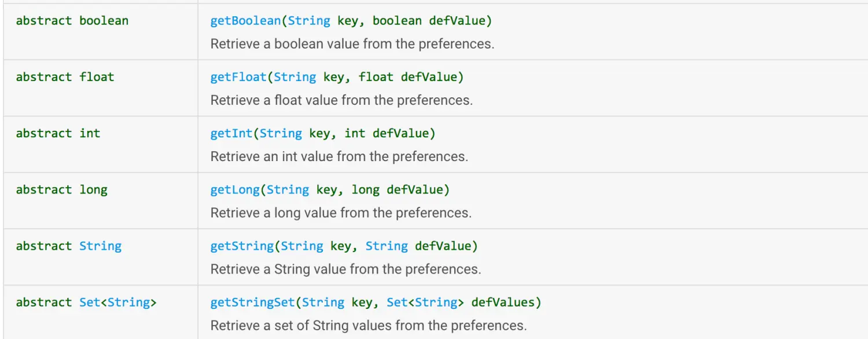Click Set link in abstract Set<String> return type
Viewport: 868px width, 339px height.
(x=90, y=302)
